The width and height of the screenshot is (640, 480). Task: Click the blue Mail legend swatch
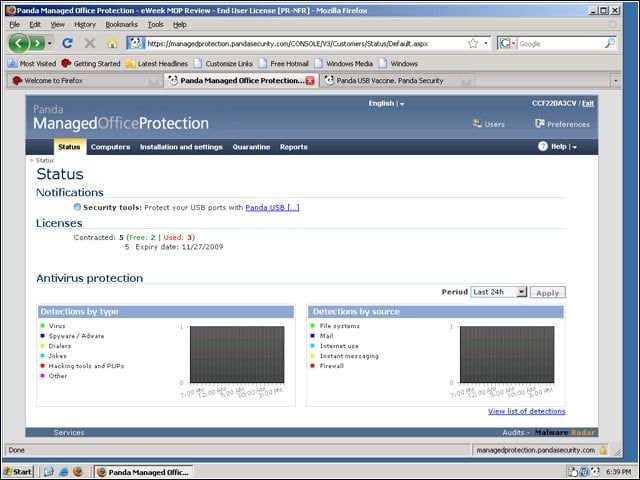click(x=313, y=336)
